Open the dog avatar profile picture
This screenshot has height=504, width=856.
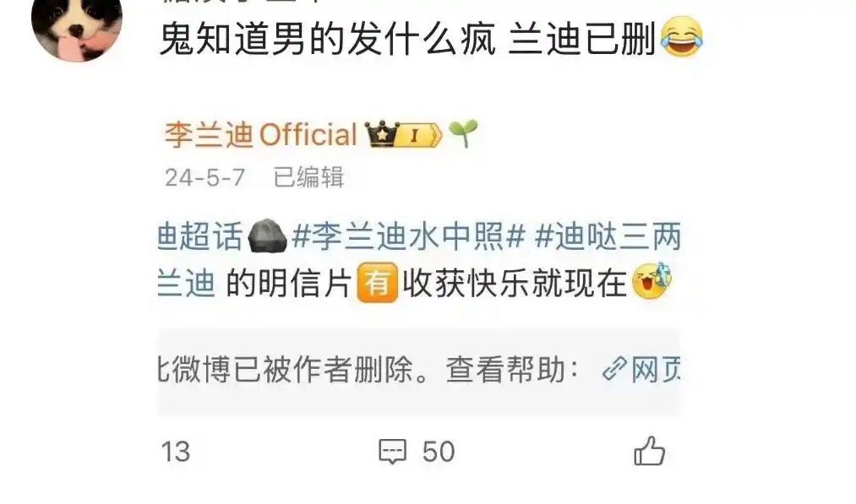[76, 27]
